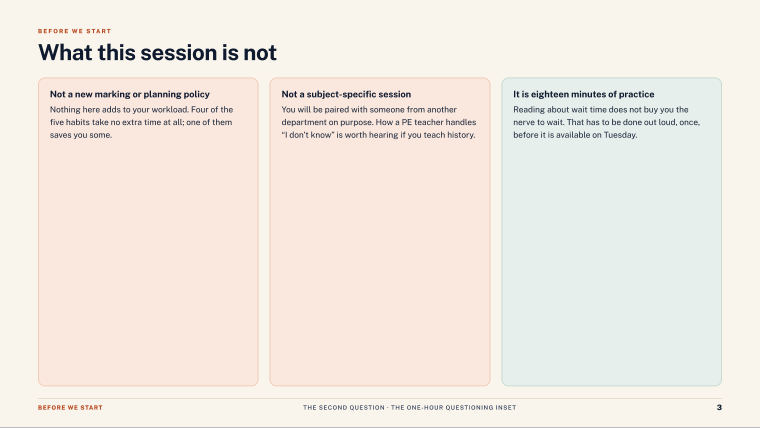Click the text 'saves you some.'
760x428 pixels.
81,135
